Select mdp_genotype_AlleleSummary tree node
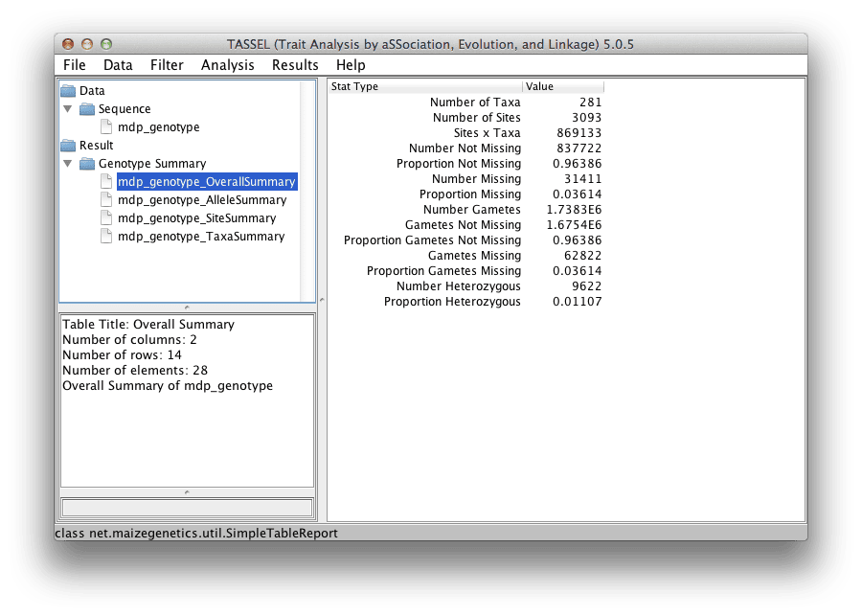Image resolution: width=862 pixels, height=616 pixels. pyautogui.click(x=202, y=199)
